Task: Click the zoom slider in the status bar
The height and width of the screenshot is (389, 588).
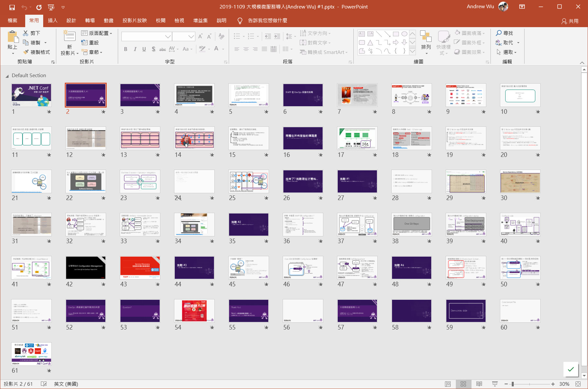Action: click(513, 384)
